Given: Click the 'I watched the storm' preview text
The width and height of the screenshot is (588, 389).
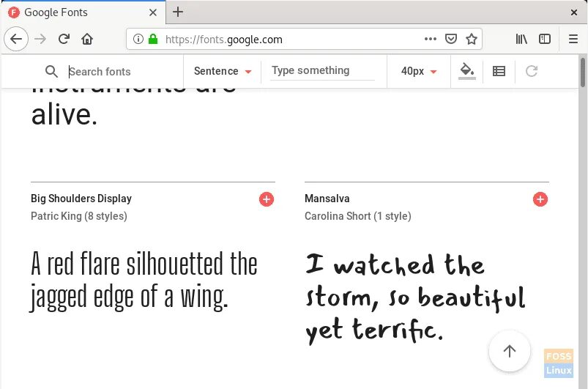Looking at the screenshot, I should pos(415,299).
